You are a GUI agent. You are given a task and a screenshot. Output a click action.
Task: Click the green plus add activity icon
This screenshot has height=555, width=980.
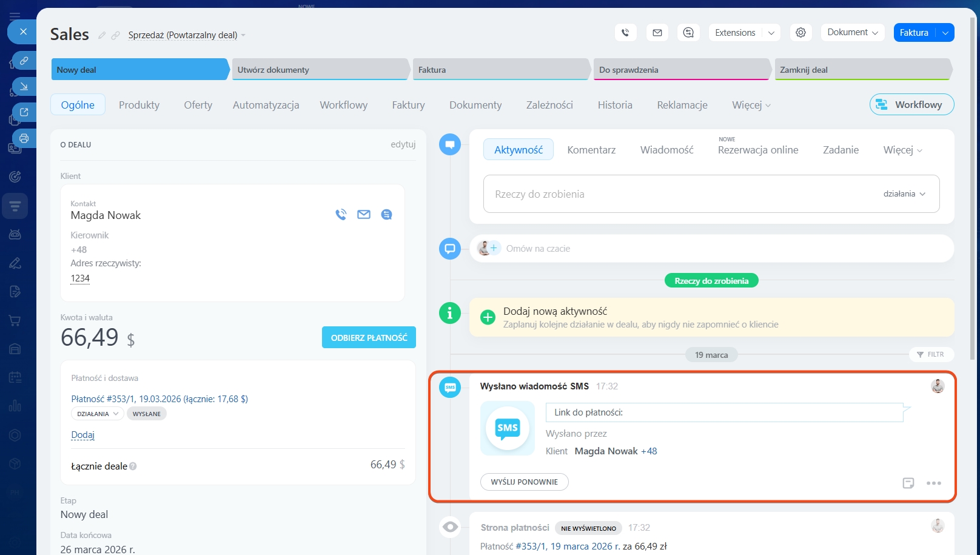point(488,317)
